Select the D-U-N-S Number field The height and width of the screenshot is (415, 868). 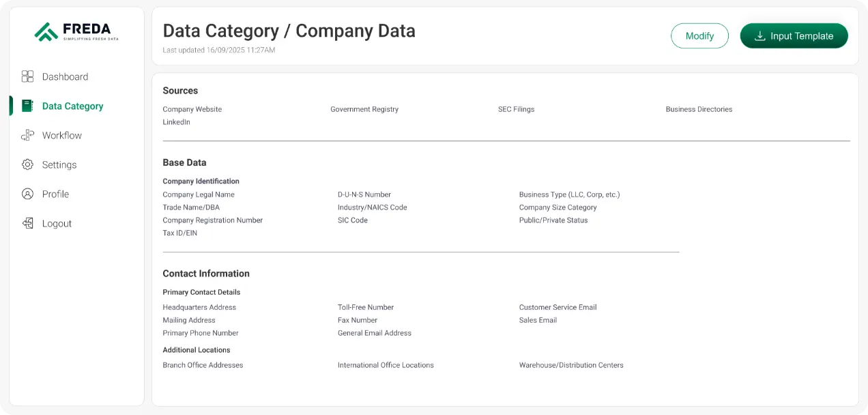[364, 195]
